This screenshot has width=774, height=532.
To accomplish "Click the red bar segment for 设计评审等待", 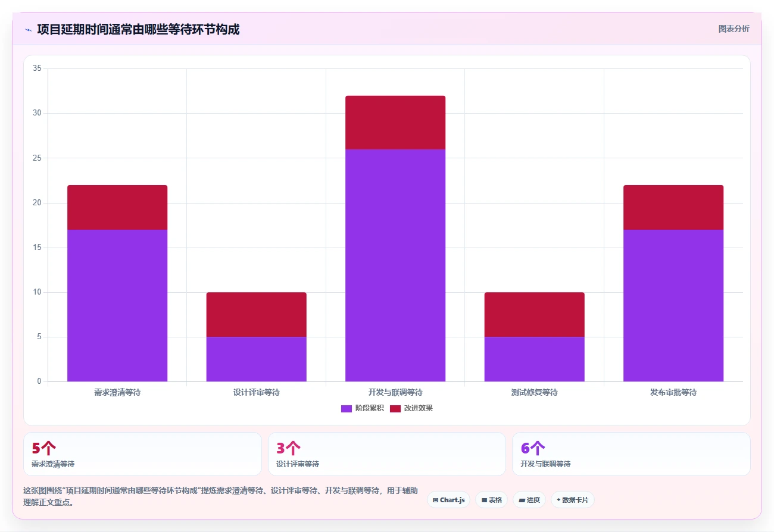I will (x=256, y=315).
